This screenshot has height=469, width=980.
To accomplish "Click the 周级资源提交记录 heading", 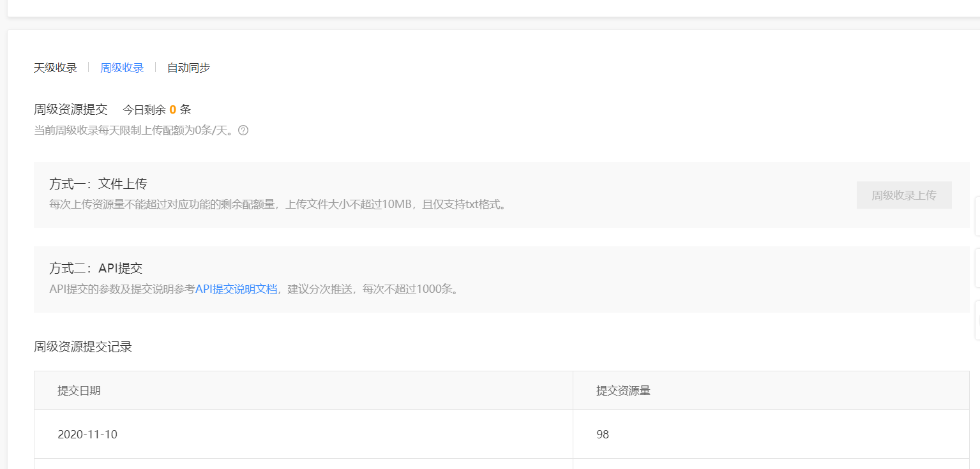I will pos(83,347).
